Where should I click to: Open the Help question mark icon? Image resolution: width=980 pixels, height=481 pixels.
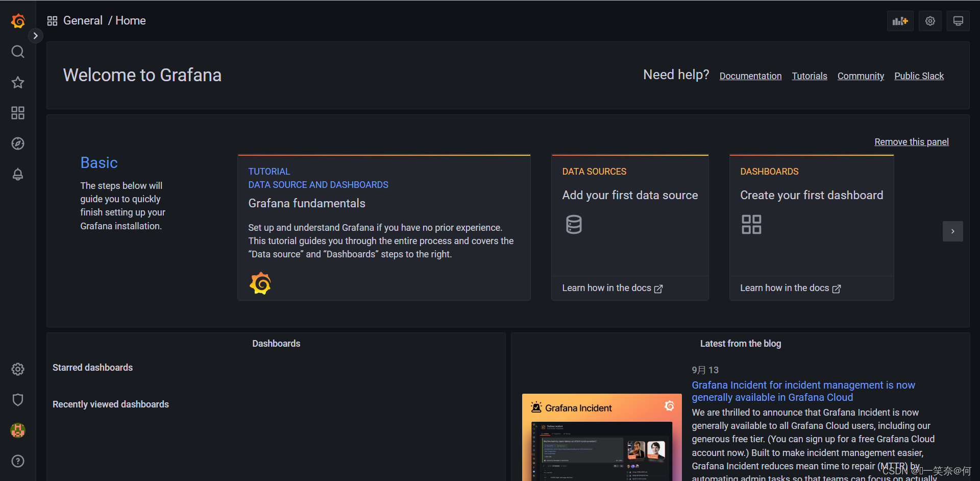click(x=18, y=461)
